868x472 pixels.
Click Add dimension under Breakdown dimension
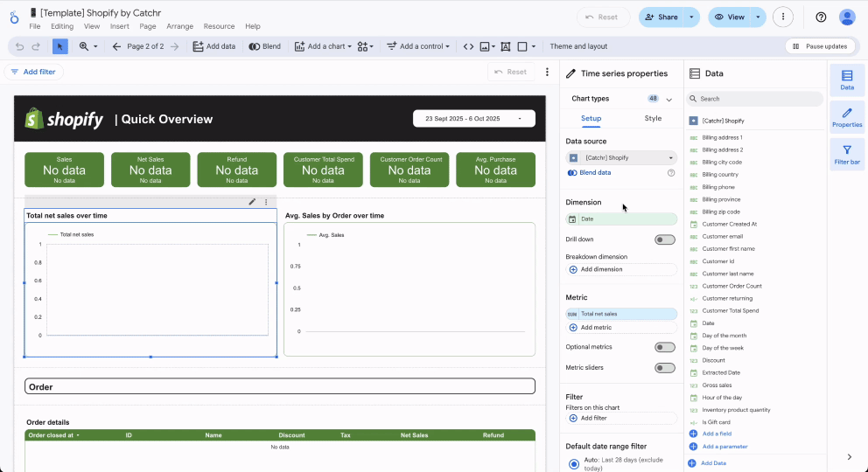pyautogui.click(x=621, y=269)
